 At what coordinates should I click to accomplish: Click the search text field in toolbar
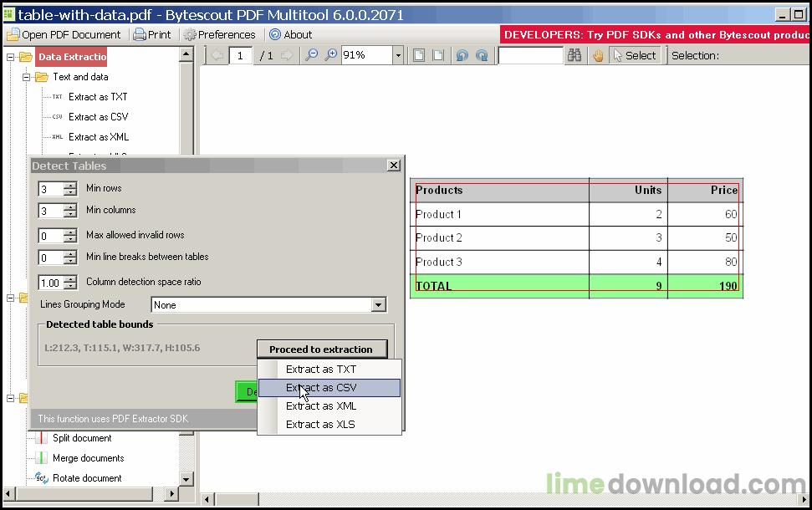[530, 55]
